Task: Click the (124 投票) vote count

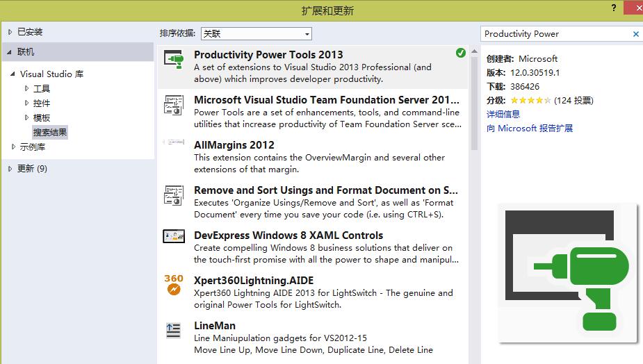Action: coord(573,101)
